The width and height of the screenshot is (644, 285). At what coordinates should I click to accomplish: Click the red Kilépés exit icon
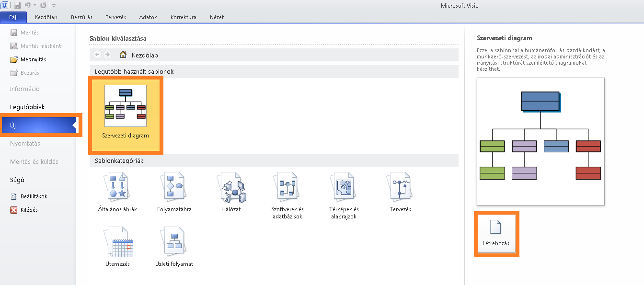point(14,210)
